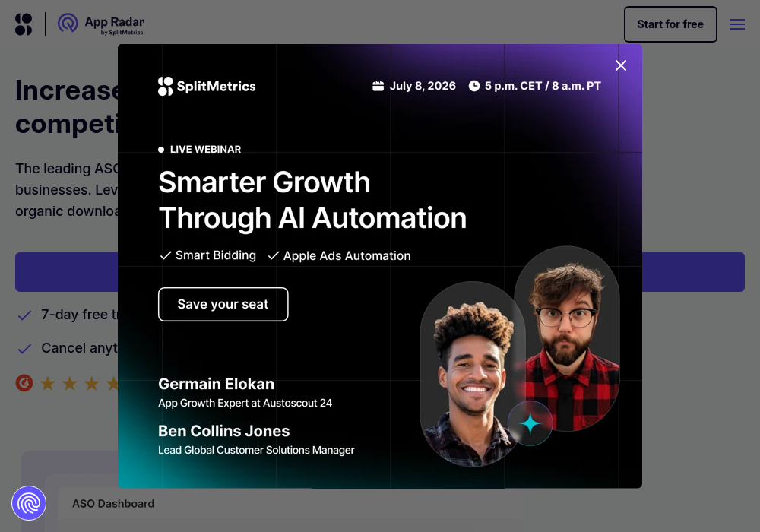Click the Save your seat button

click(x=223, y=304)
